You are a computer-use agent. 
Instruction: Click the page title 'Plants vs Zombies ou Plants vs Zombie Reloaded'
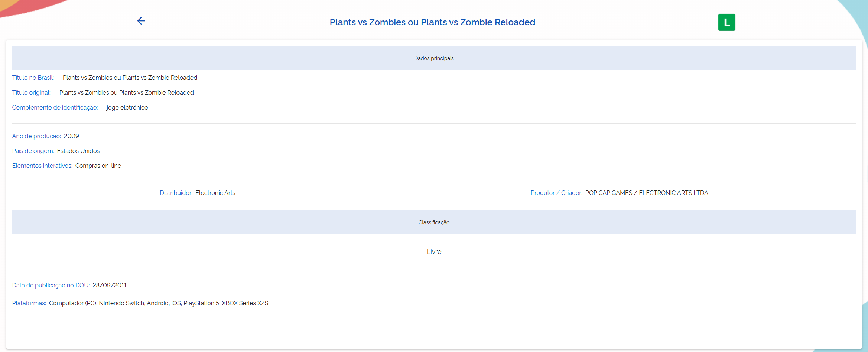point(432,22)
